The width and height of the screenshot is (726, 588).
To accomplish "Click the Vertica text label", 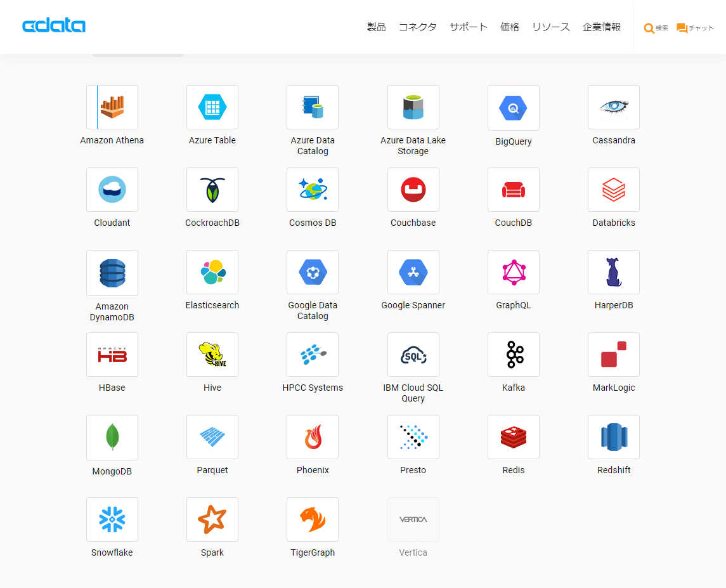I will pos(413,552).
